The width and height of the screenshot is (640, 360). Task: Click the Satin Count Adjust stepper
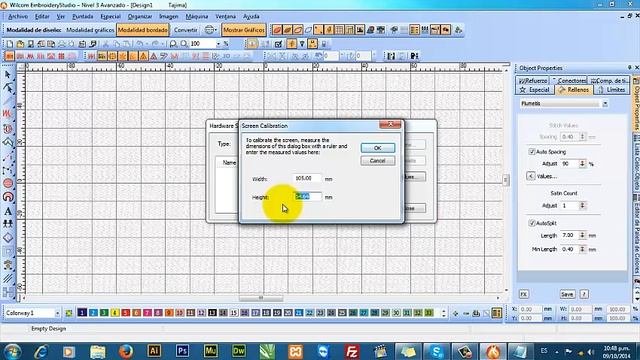pos(582,206)
